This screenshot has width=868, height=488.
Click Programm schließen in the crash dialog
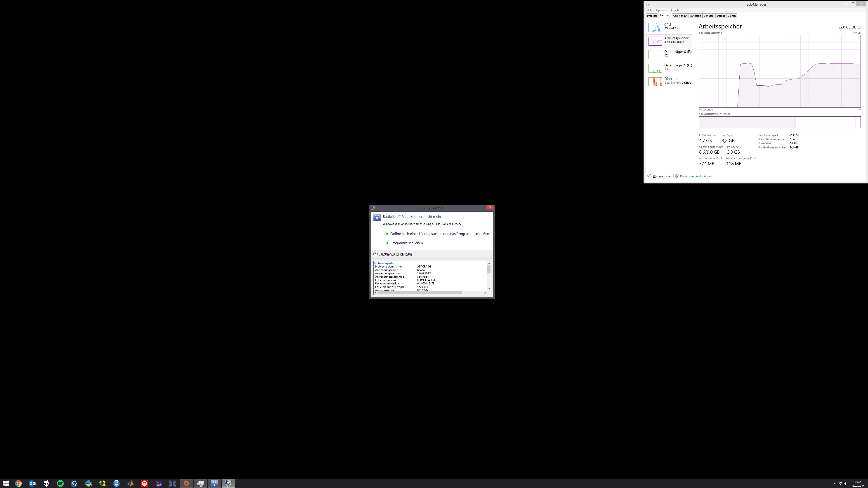tap(406, 243)
